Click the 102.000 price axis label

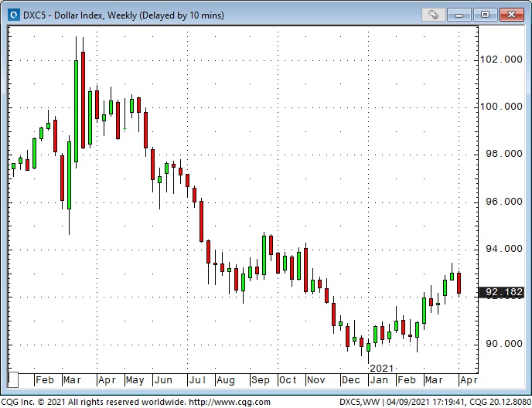point(501,59)
